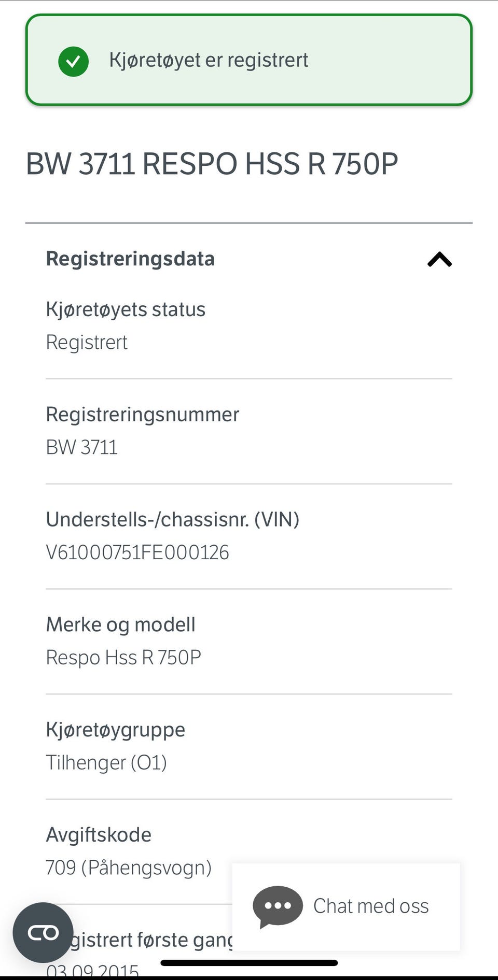Select the Avgiftskode label
The width and height of the screenshot is (498, 980).
coord(99,835)
